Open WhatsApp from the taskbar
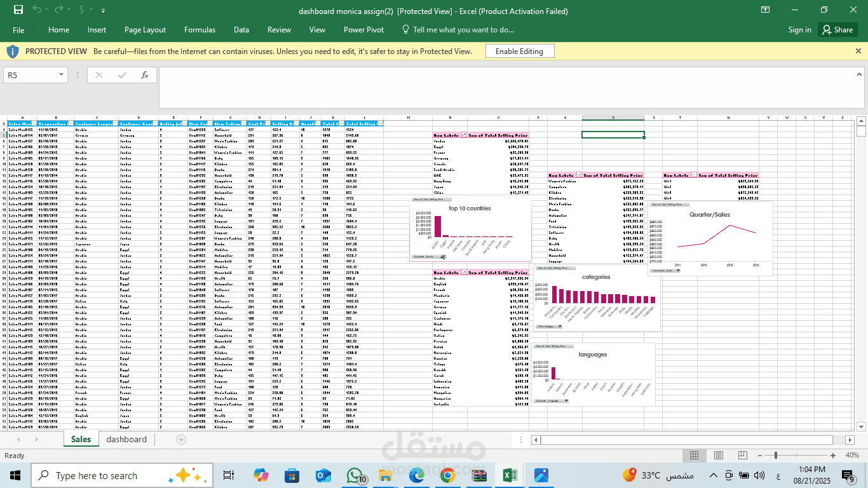This screenshot has width=868, height=488. point(354,475)
